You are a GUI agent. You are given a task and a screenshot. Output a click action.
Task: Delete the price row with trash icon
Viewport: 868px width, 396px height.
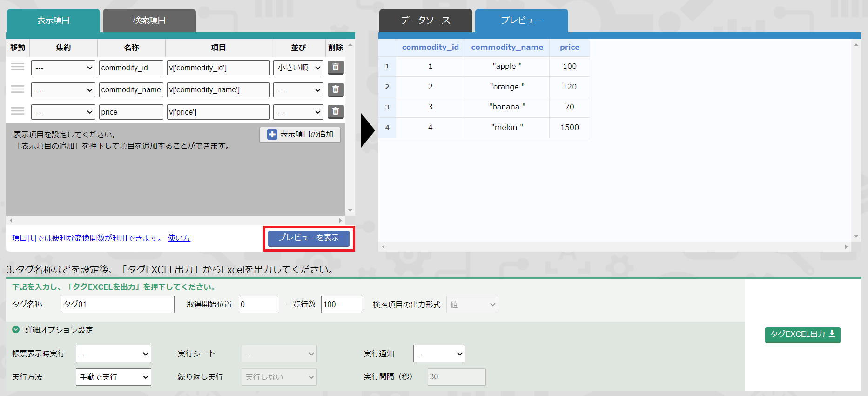[x=336, y=111]
